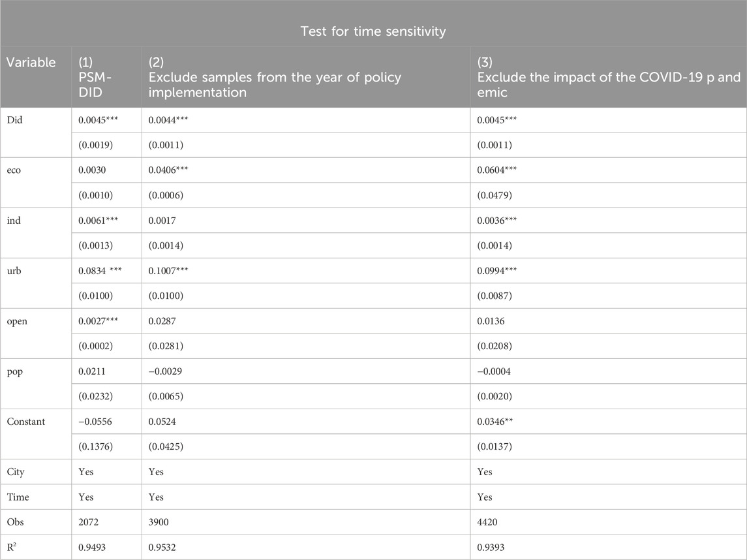Select the "open" row label
This screenshot has width=747, height=560.
[17, 321]
